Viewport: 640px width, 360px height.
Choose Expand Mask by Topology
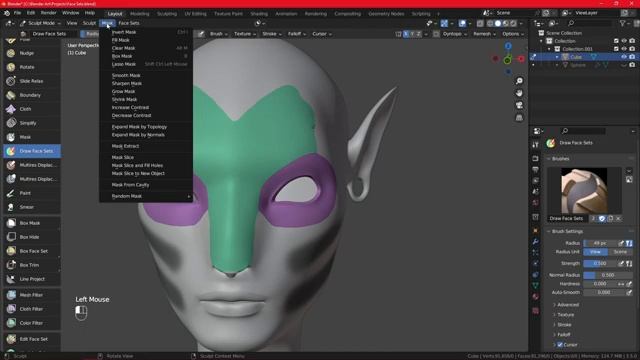pyautogui.click(x=146, y=127)
